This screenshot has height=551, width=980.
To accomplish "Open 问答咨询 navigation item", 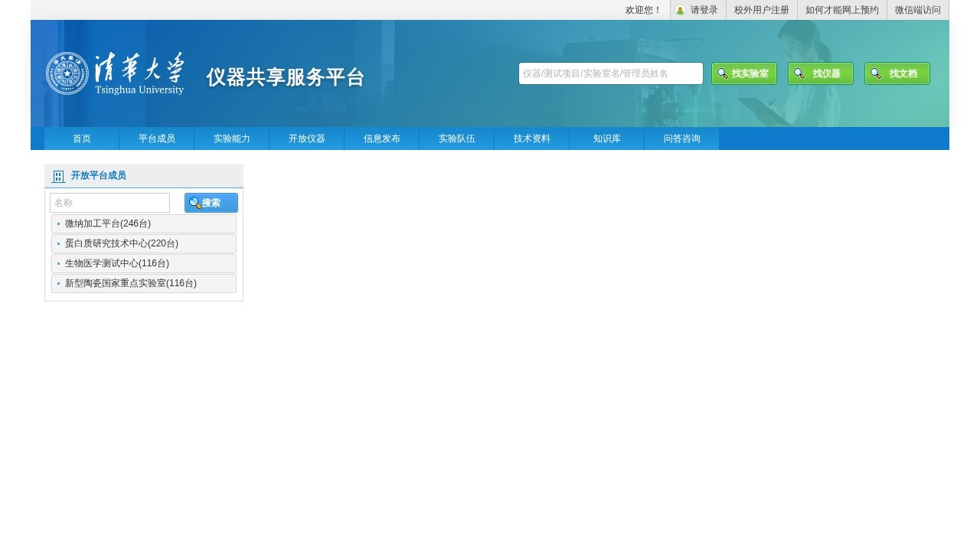I will 682,139.
